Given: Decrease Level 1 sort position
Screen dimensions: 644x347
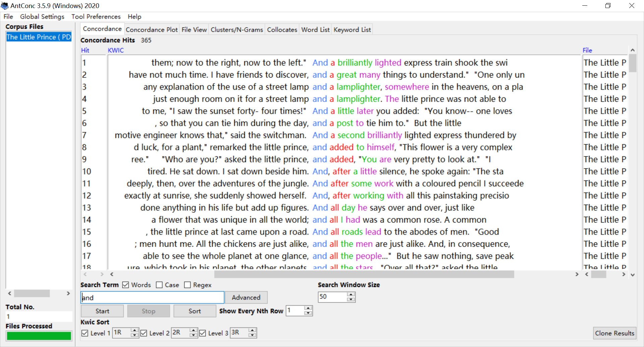Looking at the screenshot, I should pos(135,335).
